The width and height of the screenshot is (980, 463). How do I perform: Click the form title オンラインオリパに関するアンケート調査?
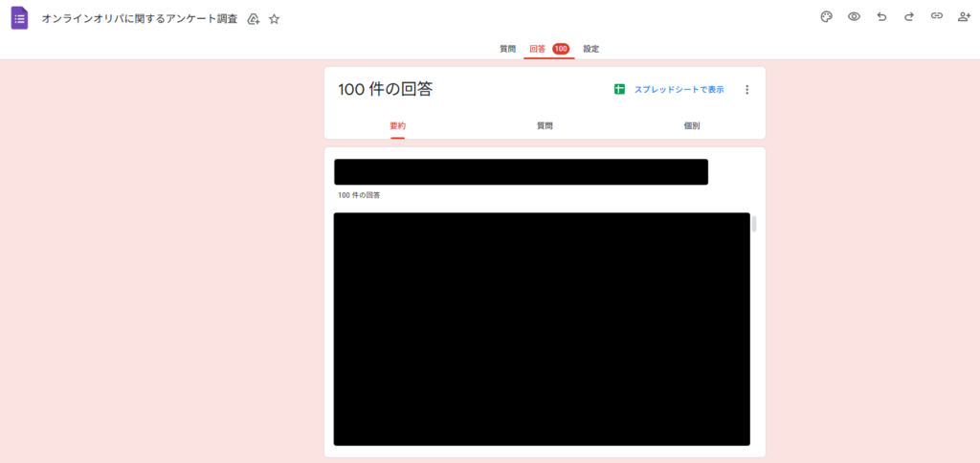click(x=139, y=19)
